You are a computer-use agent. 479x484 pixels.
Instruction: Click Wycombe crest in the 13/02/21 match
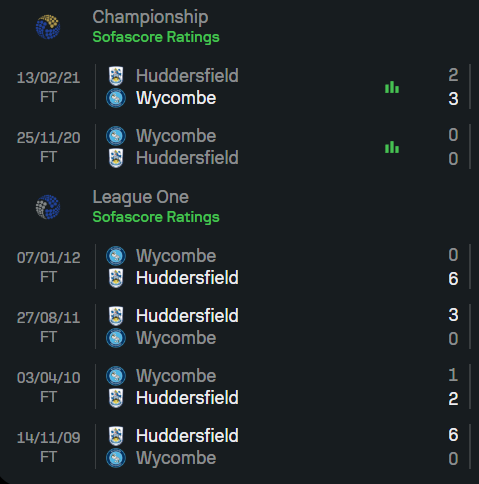coord(116,98)
